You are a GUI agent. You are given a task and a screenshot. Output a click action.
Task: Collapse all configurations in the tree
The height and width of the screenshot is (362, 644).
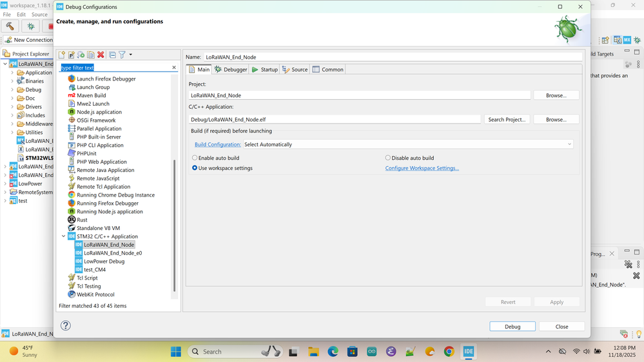[113, 55]
